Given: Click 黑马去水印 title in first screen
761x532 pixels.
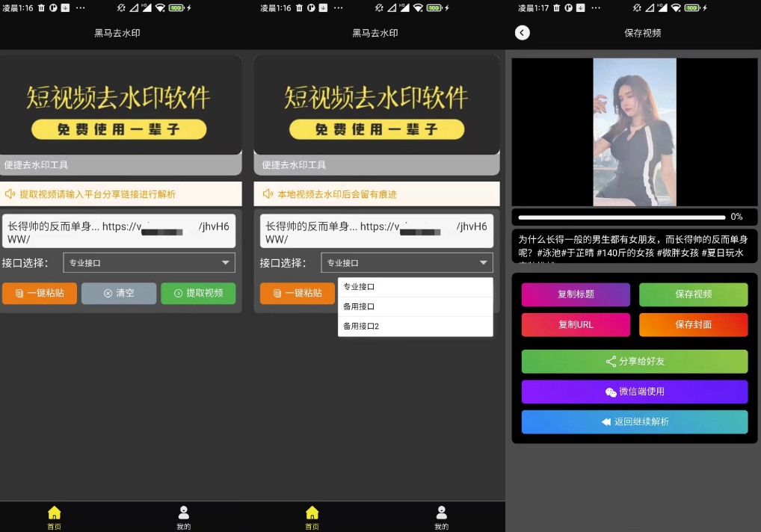Looking at the screenshot, I should tap(117, 33).
